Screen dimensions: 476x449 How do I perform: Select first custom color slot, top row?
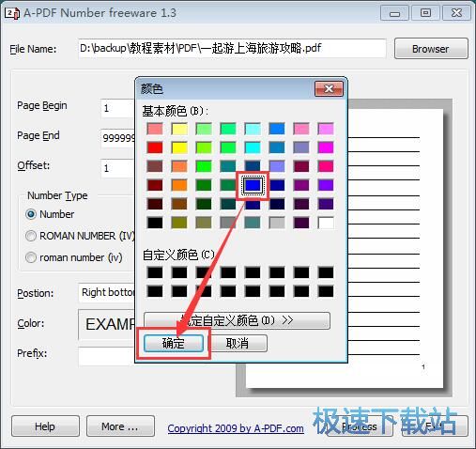tap(155, 272)
